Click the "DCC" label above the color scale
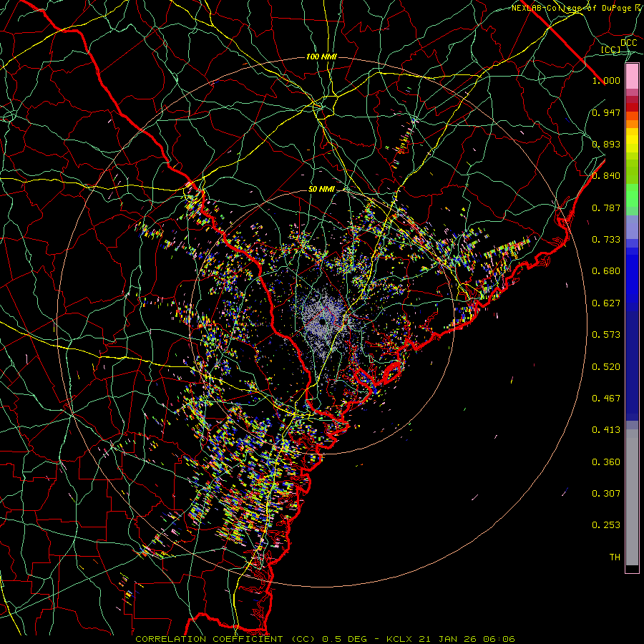This screenshot has width=644, height=644. click(628, 43)
